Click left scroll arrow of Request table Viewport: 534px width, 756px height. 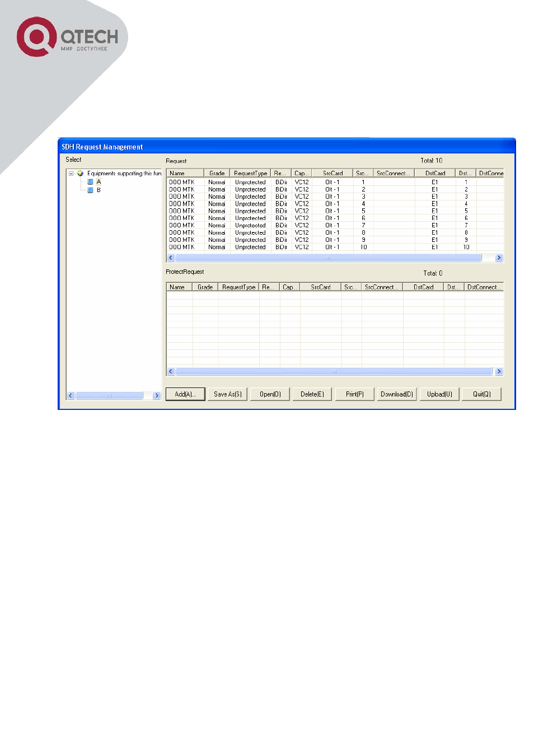171,258
